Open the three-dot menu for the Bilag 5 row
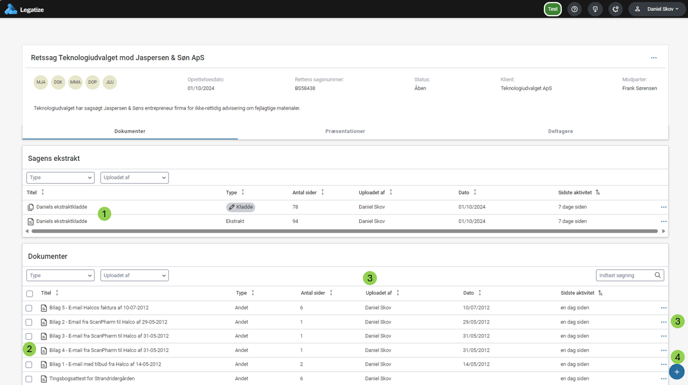The height and width of the screenshot is (385, 688). point(663,308)
